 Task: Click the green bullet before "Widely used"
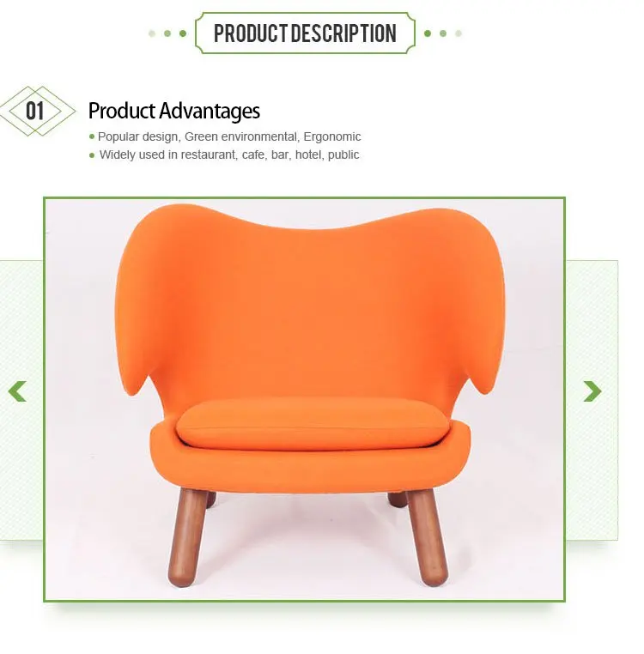tap(92, 155)
